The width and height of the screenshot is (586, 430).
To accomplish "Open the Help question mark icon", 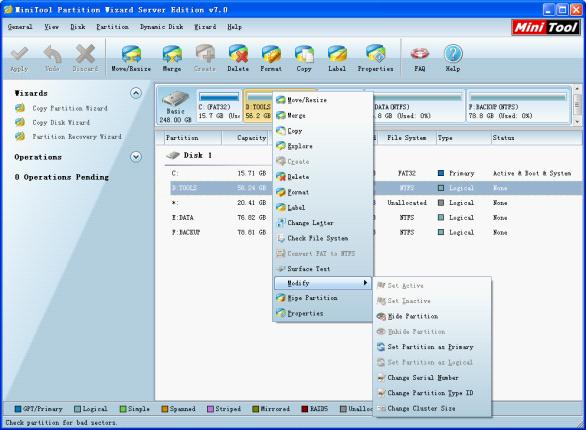I will (453, 58).
